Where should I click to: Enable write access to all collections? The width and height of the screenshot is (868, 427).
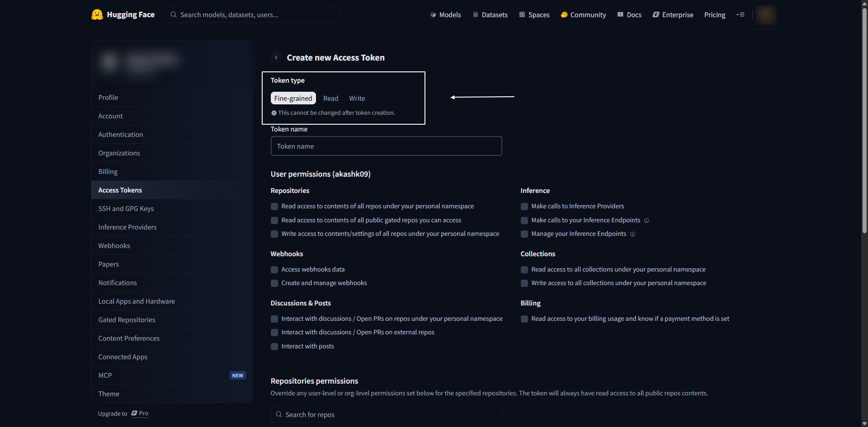tap(524, 283)
